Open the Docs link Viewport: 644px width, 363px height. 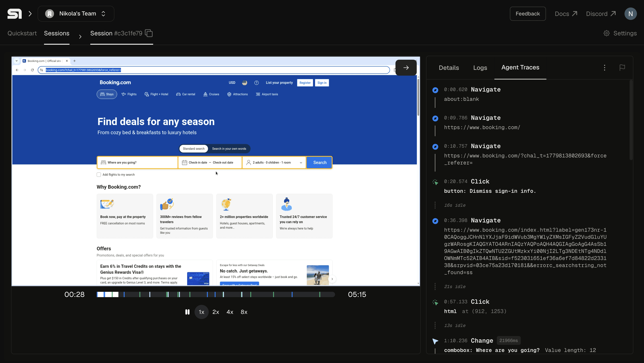click(566, 14)
